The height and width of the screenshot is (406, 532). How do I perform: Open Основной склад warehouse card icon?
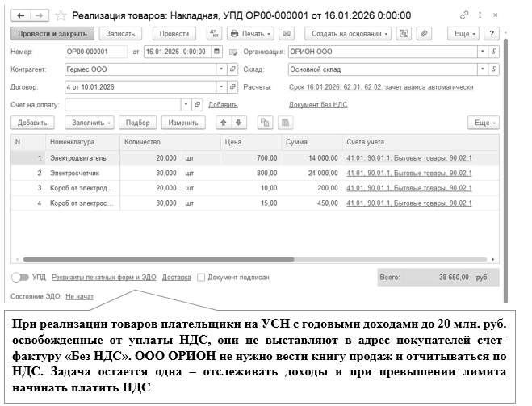(x=494, y=69)
